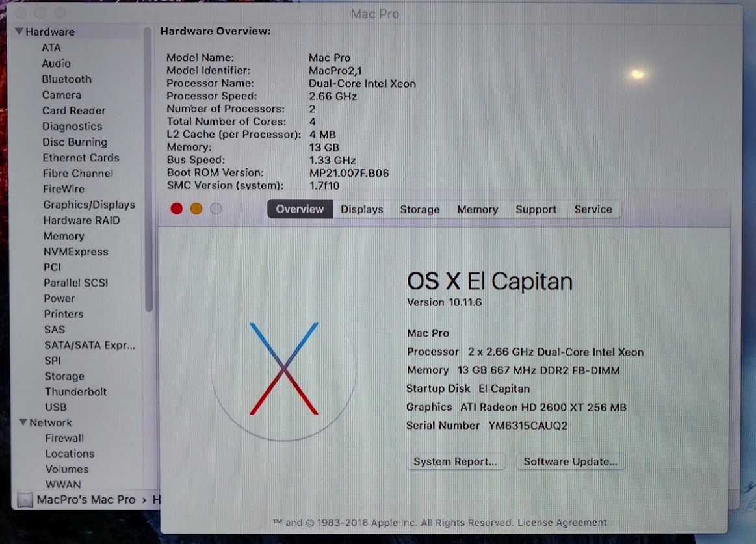Collapse the Network tree section
The width and height of the screenshot is (756, 544).
(x=23, y=422)
